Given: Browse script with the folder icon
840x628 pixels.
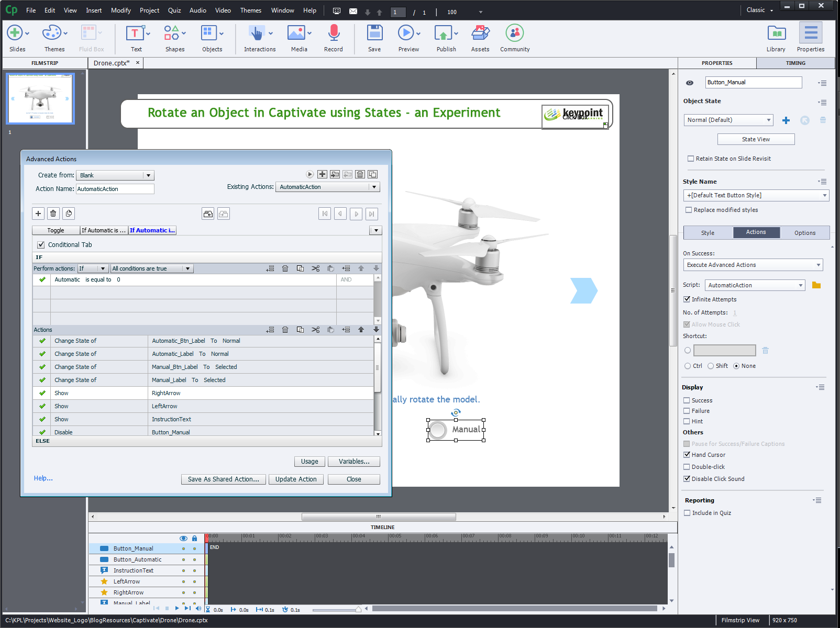Looking at the screenshot, I should click(816, 285).
